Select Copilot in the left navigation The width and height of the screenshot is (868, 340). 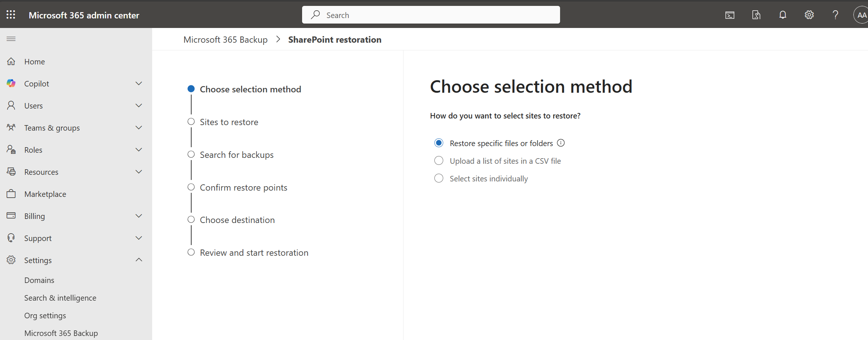(37, 83)
